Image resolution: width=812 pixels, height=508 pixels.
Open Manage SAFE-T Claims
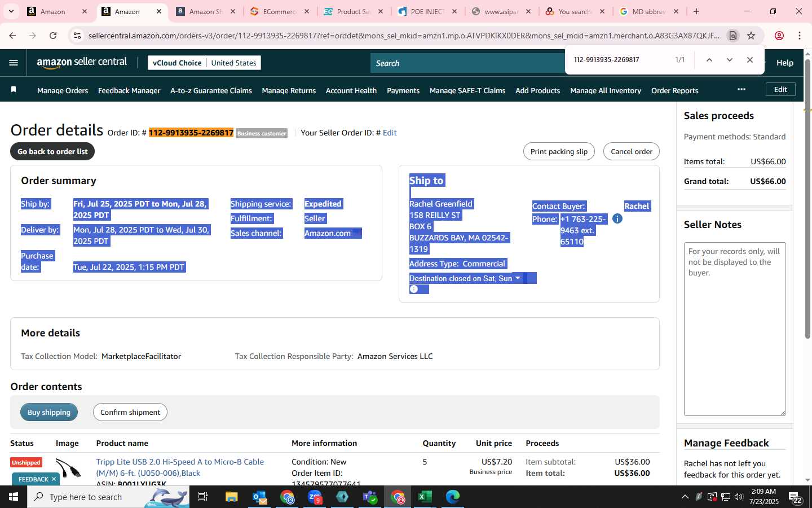(467, 90)
